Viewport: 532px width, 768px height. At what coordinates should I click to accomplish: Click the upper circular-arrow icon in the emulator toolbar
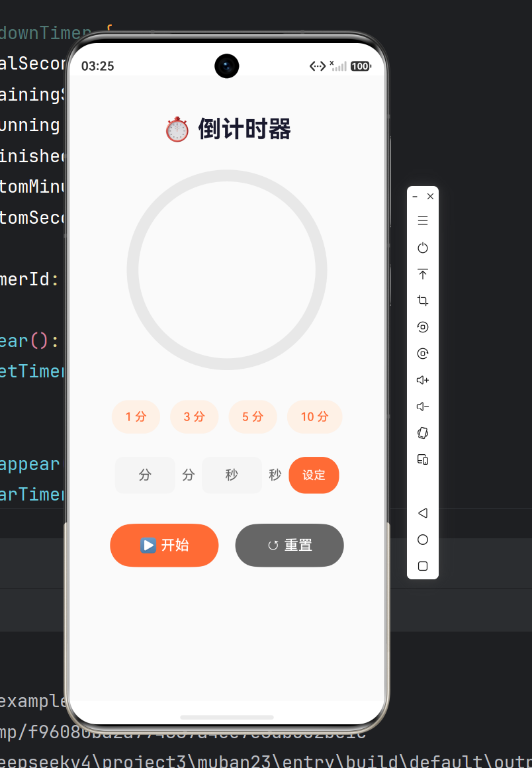(423, 326)
